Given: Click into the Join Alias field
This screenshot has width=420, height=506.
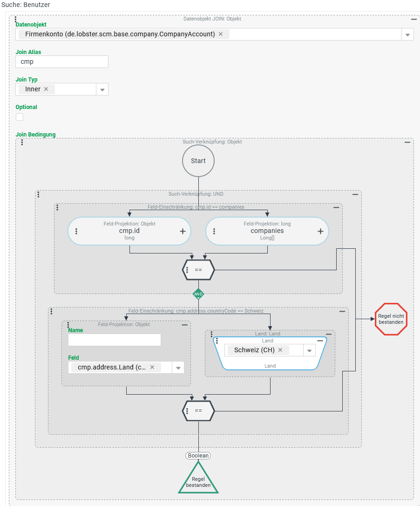Looking at the screenshot, I should tap(62, 62).
